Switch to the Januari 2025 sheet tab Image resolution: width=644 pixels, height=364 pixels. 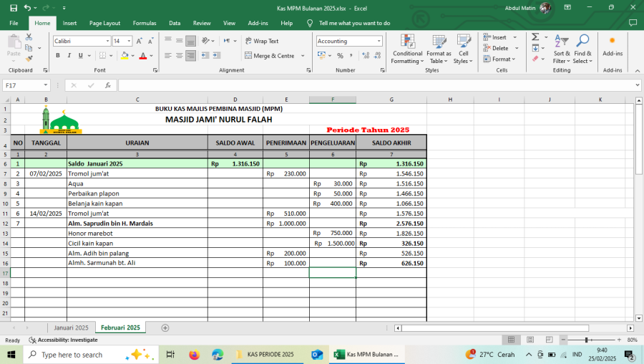[72, 327]
